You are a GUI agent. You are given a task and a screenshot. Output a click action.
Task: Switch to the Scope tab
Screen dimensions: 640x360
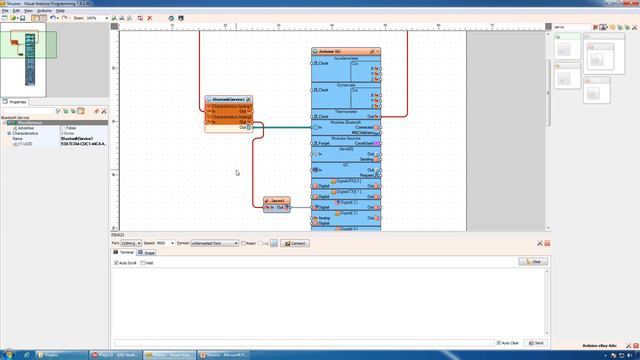click(147, 253)
